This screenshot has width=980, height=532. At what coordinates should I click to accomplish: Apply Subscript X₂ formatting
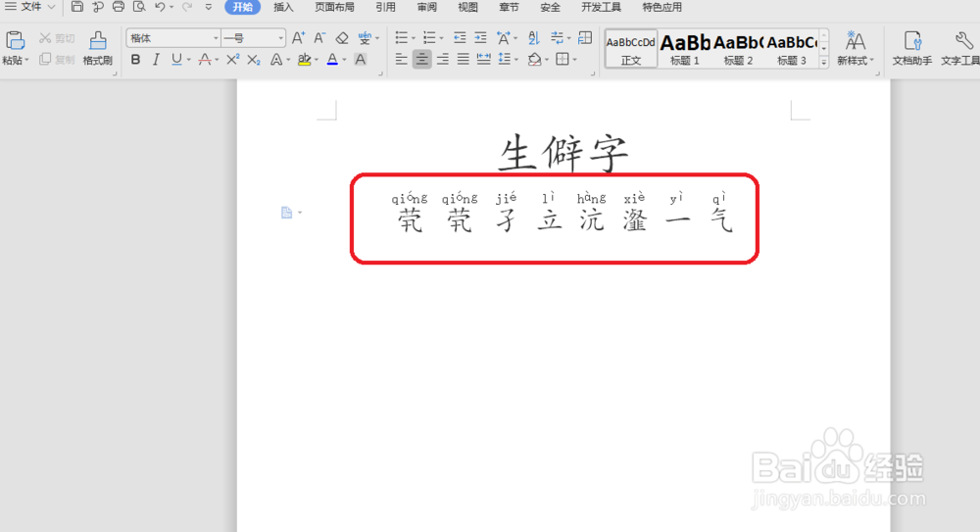253,60
